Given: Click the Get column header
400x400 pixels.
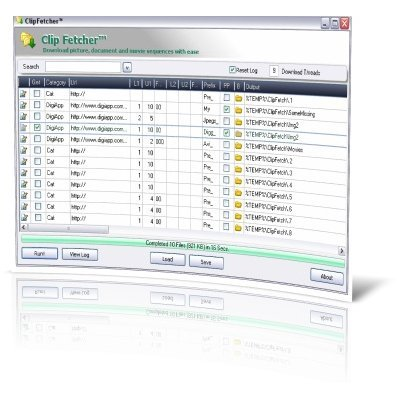Looking at the screenshot, I should (x=36, y=82).
